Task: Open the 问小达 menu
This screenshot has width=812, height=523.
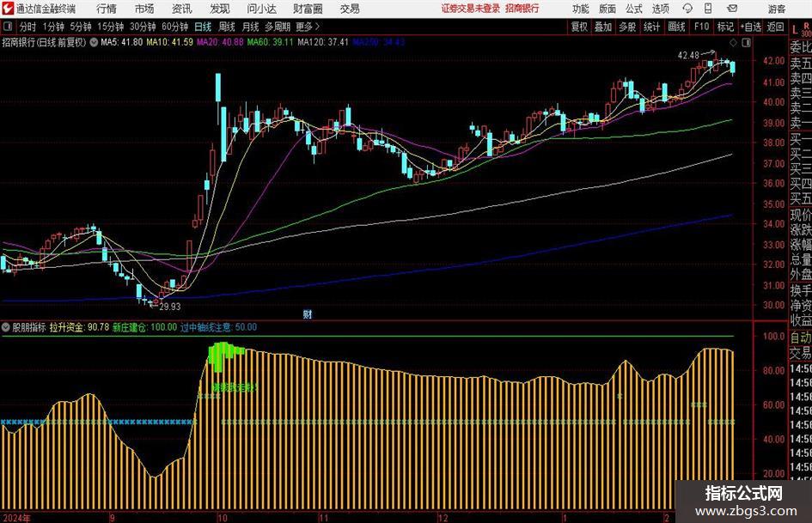Action: pos(261,9)
